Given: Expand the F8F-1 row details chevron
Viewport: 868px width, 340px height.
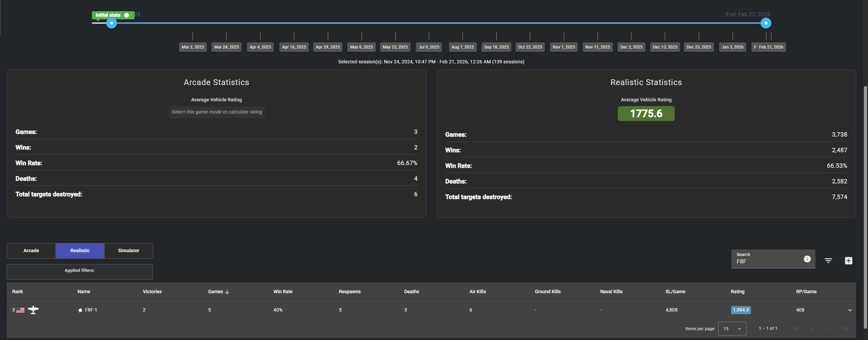Looking at the screenshot, I should (850, 310).
